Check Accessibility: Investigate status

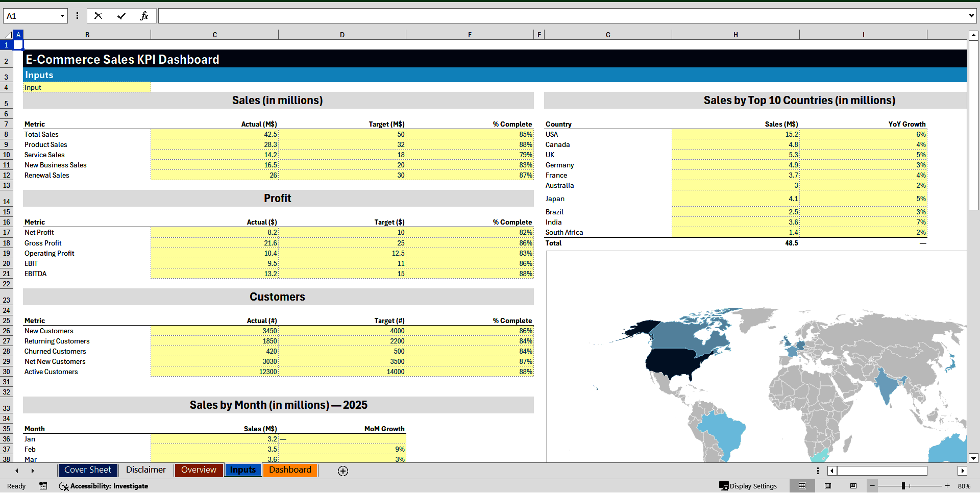point(104,486)
